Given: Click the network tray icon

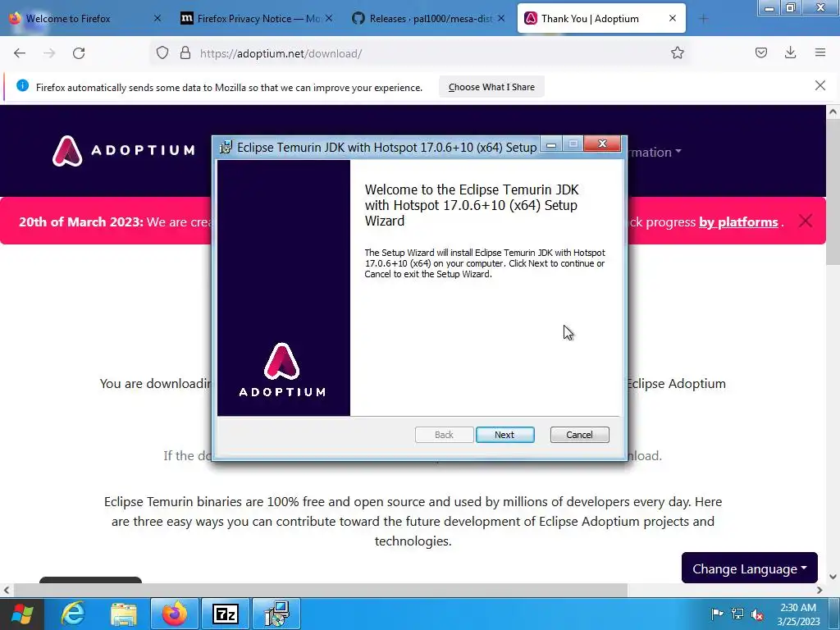Looking at the screenshot, I should [737, 614].
